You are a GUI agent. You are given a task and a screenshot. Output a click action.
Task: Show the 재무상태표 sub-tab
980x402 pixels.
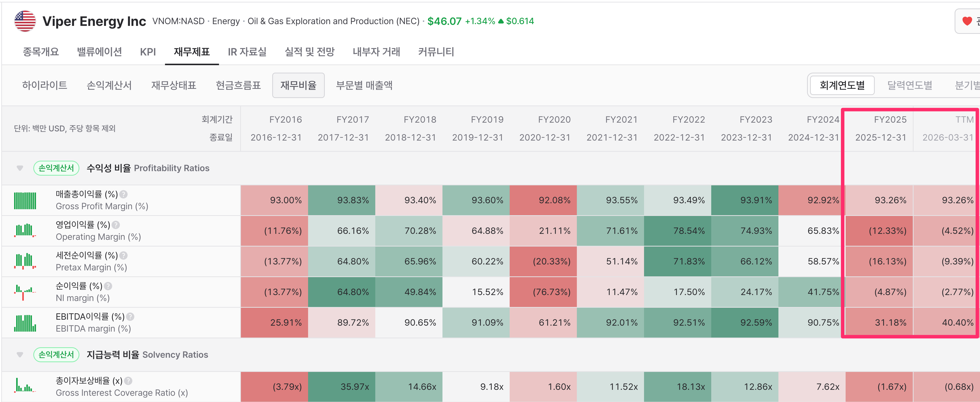(x=174, y=85)
